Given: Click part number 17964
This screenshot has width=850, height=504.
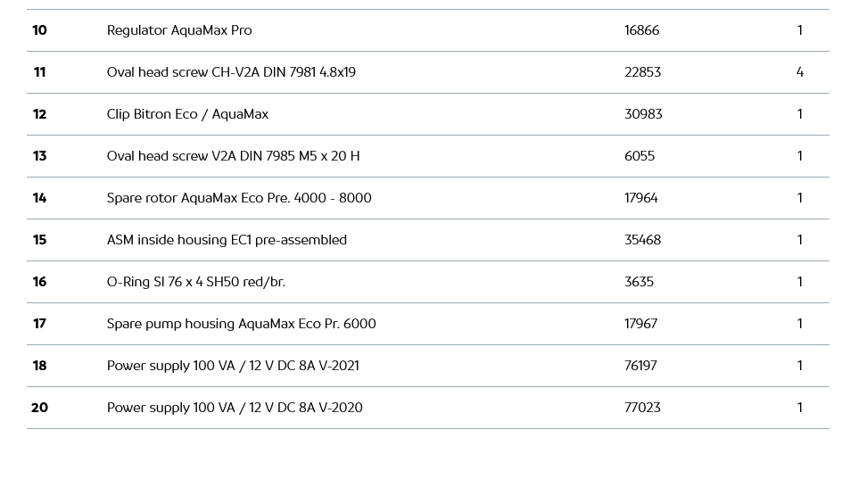Looking at the screenshot, I should (x=640, y=198).
